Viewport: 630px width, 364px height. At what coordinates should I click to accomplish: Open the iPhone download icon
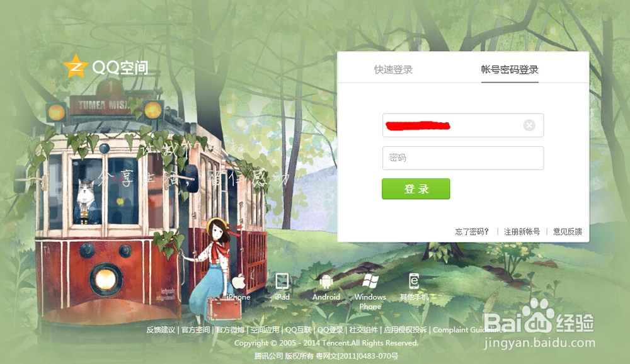(x=239, y=282)
